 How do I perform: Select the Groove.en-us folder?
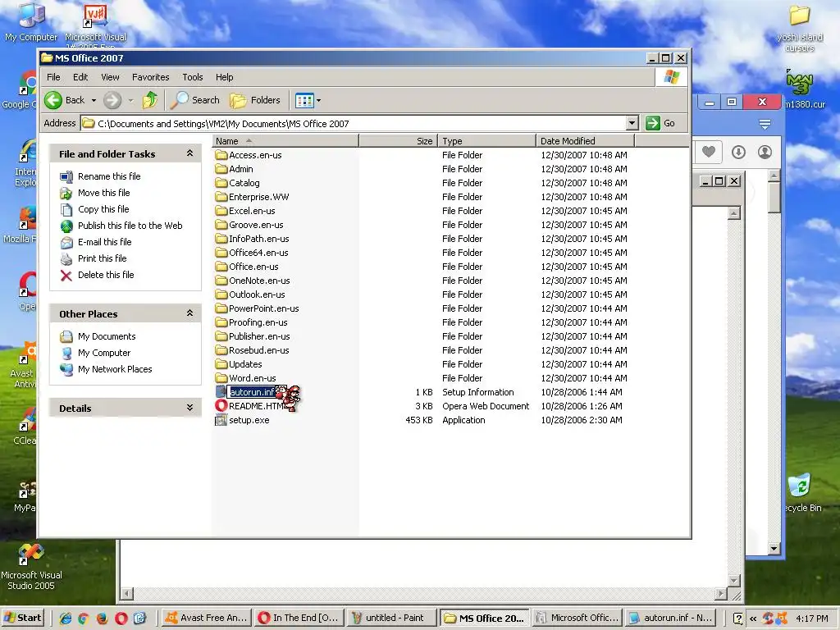point(249,225)
